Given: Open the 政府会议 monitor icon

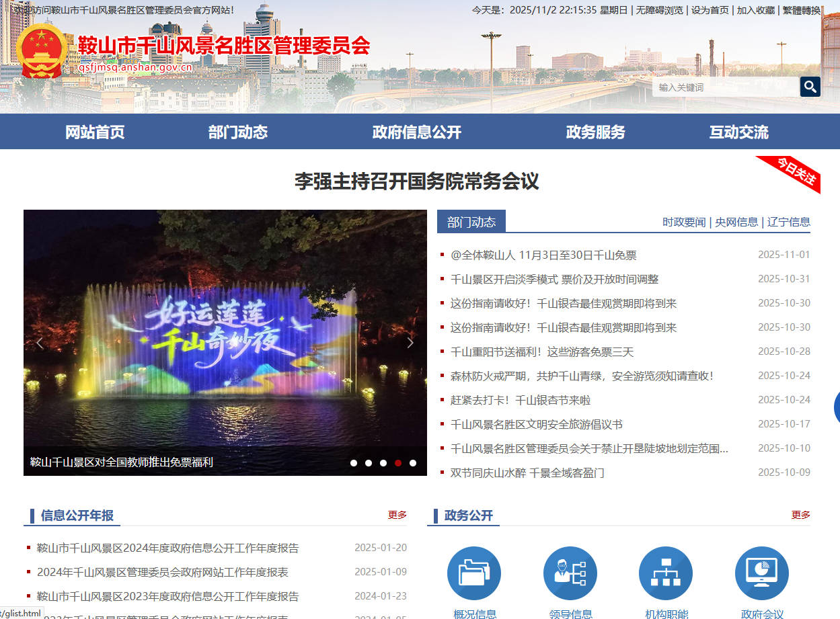Looking at the screenshot, I should pyautogui.click(x=761, y=573).
